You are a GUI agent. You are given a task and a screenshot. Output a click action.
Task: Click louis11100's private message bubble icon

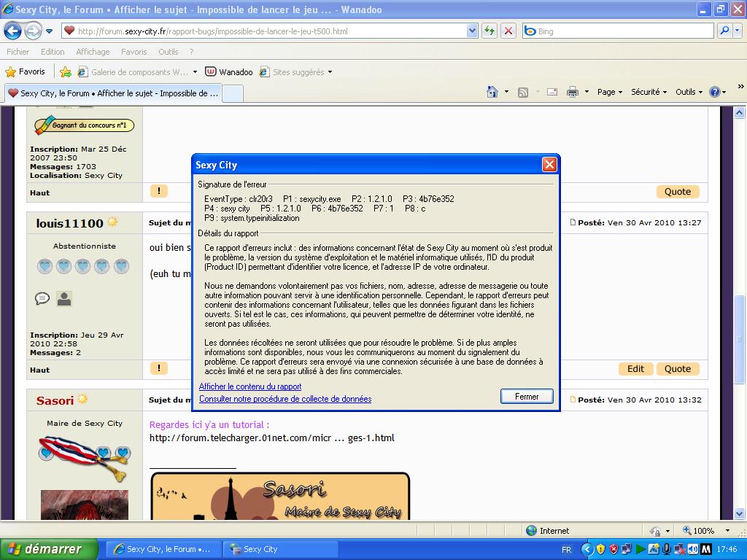click(42, 298)
